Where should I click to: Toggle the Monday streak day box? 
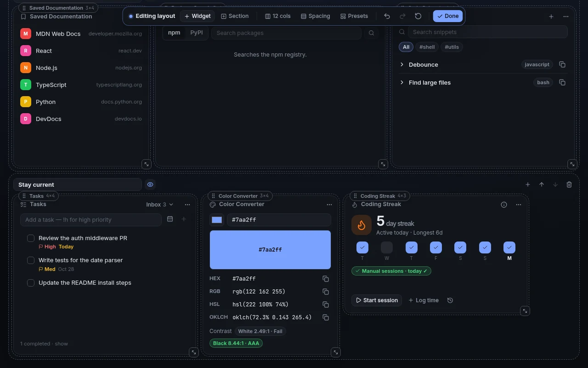tap(509, 247)
